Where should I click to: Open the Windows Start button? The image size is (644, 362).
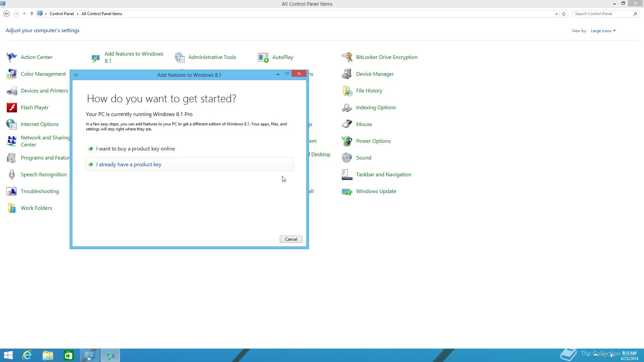pos(8,355)
